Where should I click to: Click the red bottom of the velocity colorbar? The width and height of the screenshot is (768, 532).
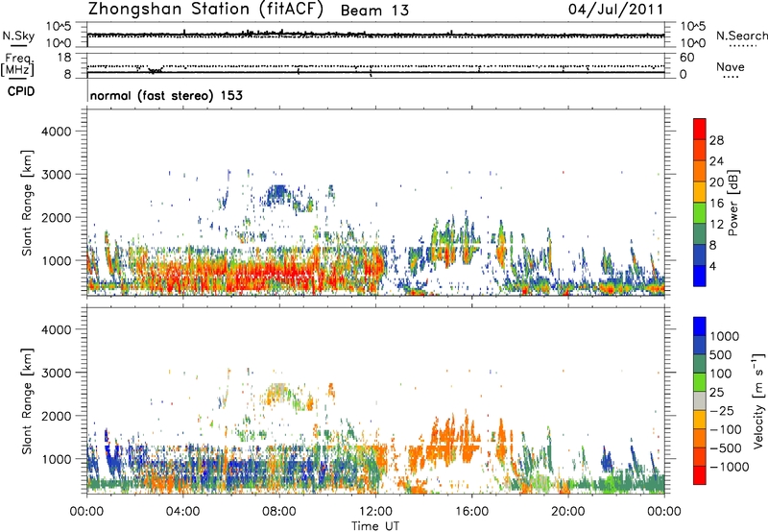click(x=700, y=475)
